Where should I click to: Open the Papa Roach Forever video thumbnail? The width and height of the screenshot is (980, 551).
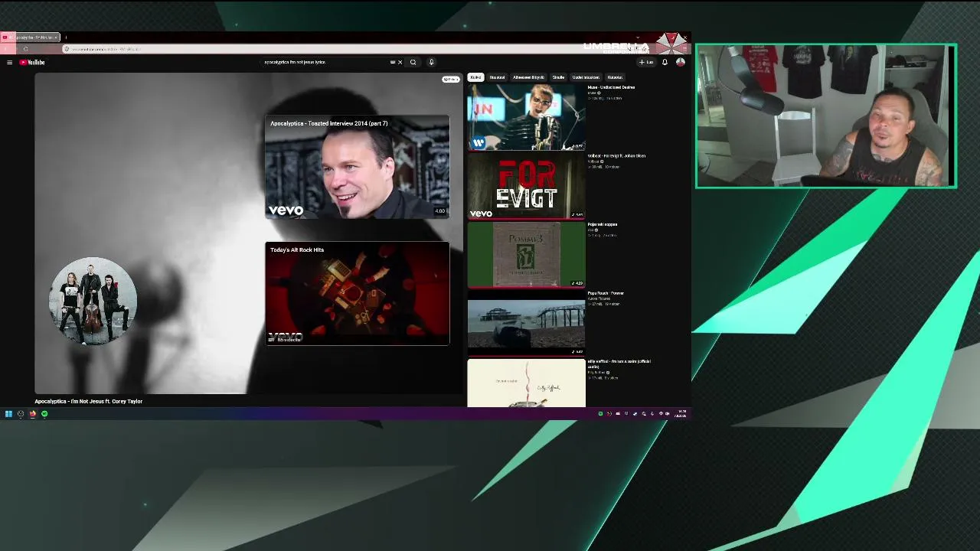click(526, 323)
